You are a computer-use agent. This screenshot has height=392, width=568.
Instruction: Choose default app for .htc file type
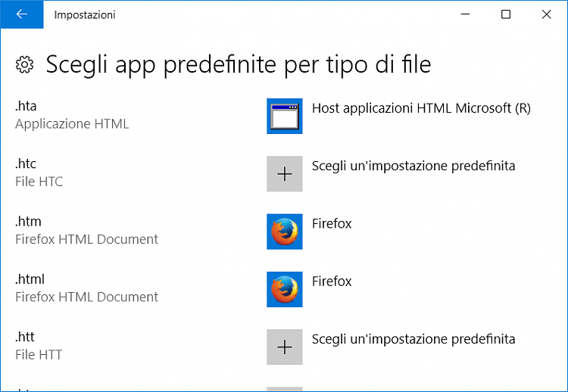pyautogui.click(x=414, y=166)
